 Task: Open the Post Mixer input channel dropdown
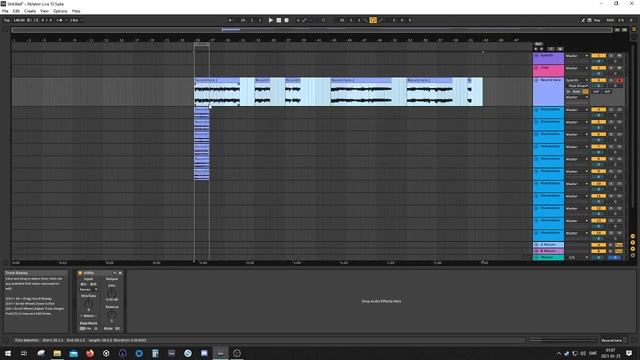(578, 86)
